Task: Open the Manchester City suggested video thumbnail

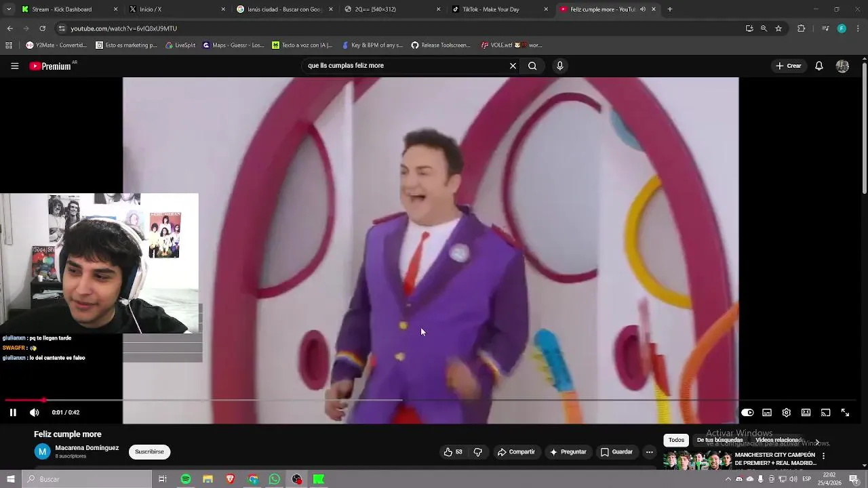Action: point(697,461)
